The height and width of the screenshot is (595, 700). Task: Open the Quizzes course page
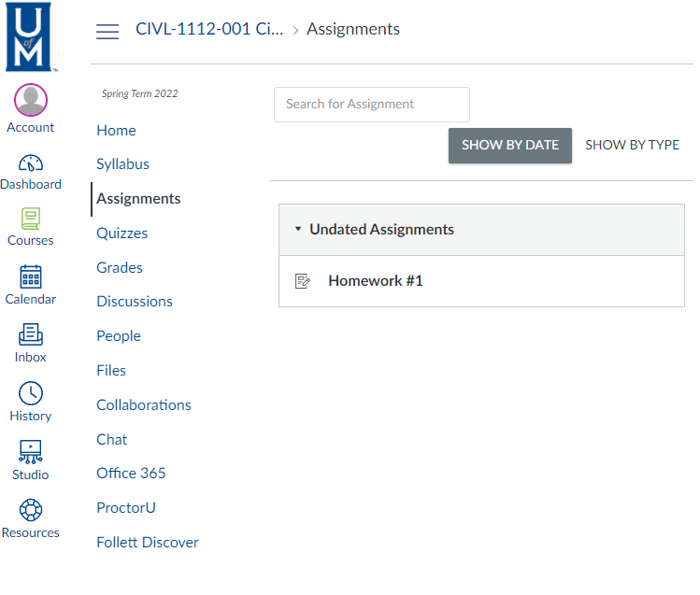[x=121, y=233]
